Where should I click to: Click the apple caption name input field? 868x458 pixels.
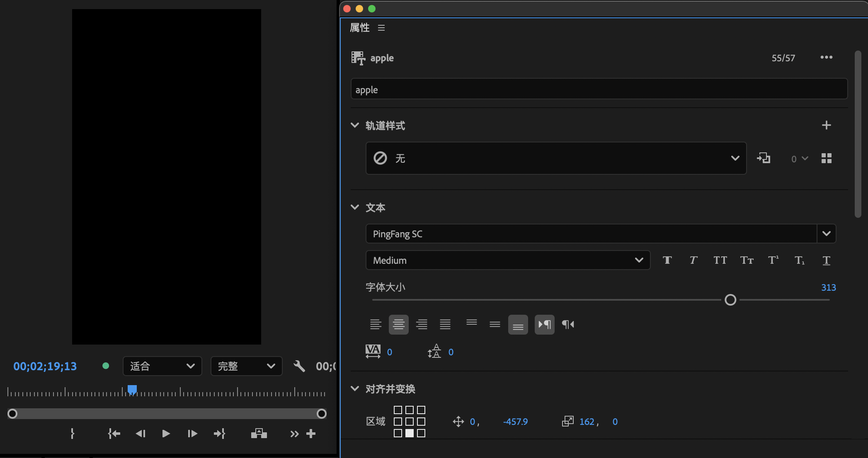click(x=599, y=89)
